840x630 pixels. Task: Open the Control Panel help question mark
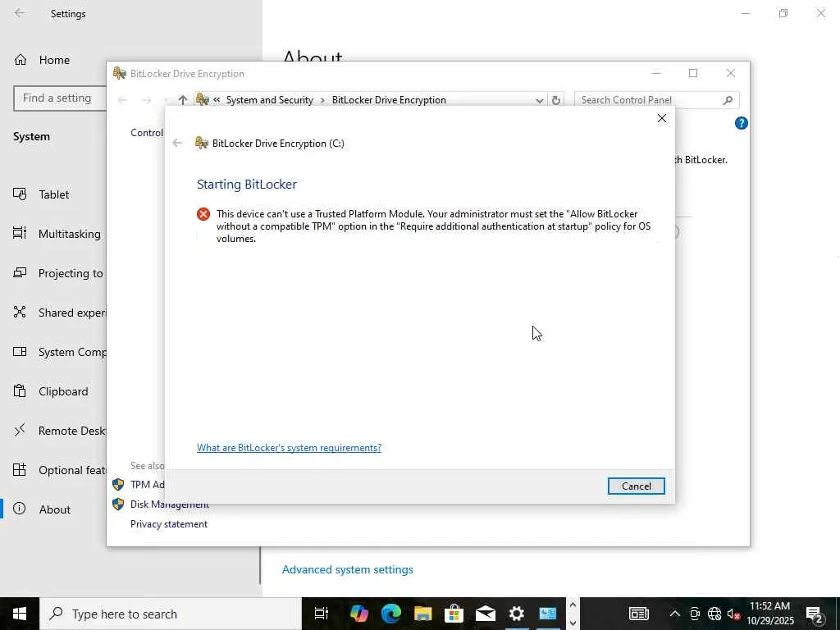(741, 123)
